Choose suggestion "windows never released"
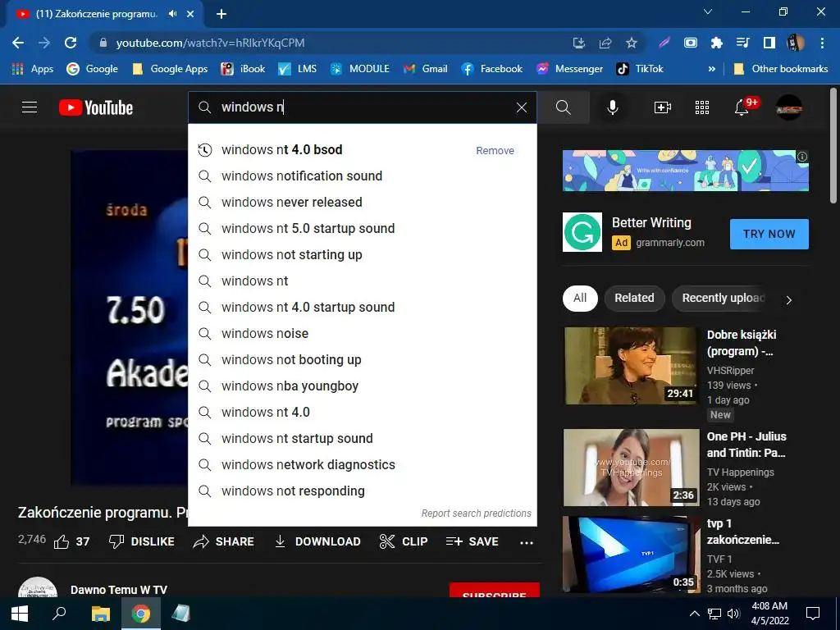The image size is (840, 630). [362, 203]
